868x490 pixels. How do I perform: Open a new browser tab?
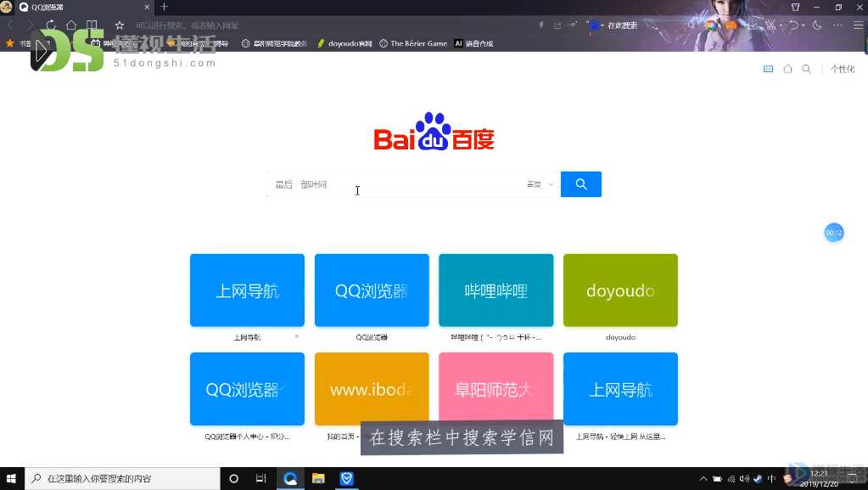point(165,7)
